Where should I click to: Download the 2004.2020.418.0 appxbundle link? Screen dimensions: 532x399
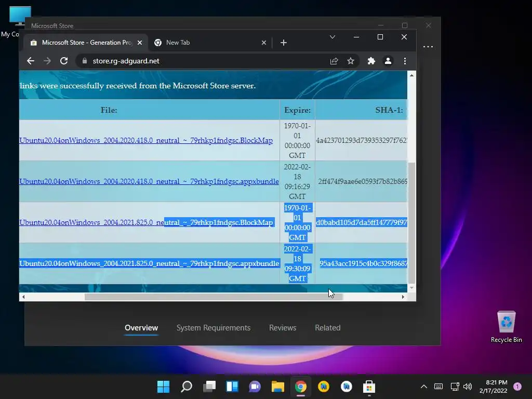(x=149, y=181)
